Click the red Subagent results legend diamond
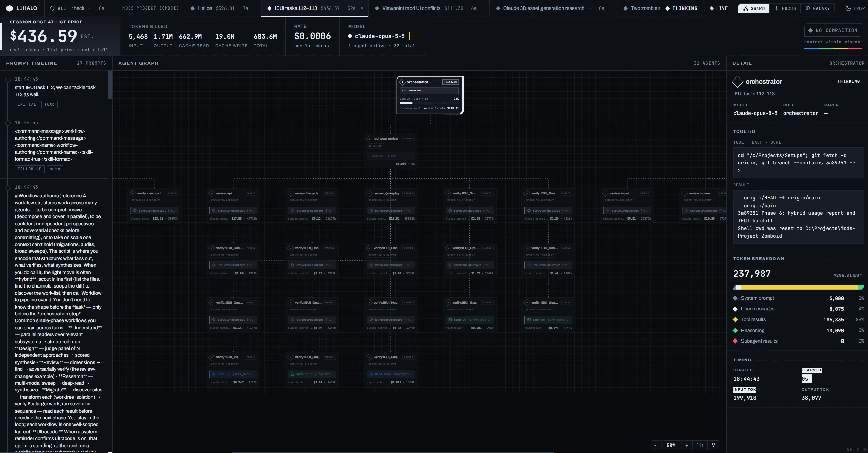 pyautogui.click(x=735, y=341)
